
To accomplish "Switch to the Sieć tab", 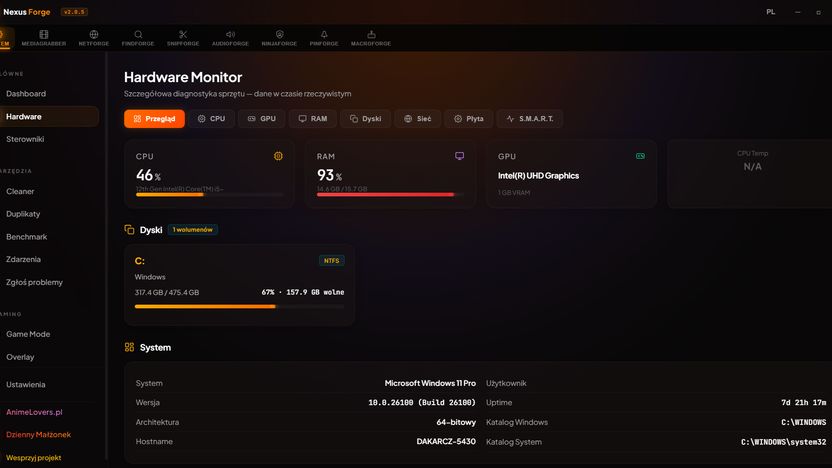I will click(418, 119).
